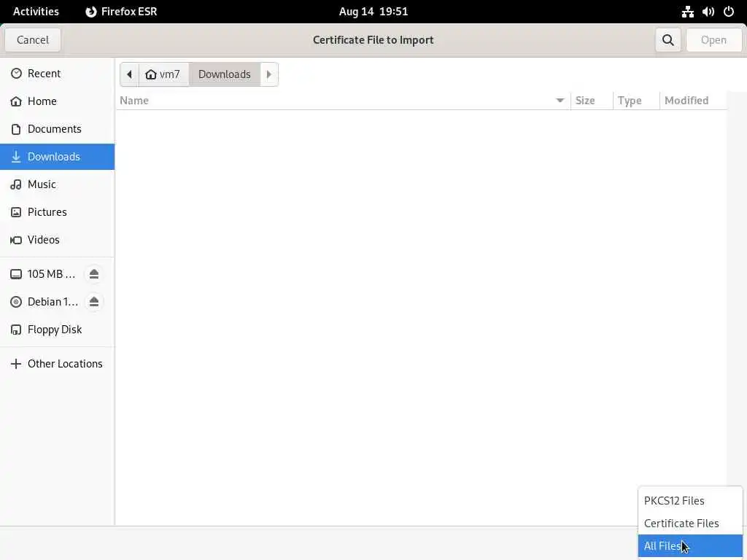Open Music folder in sidebar

tap(57, 184)
